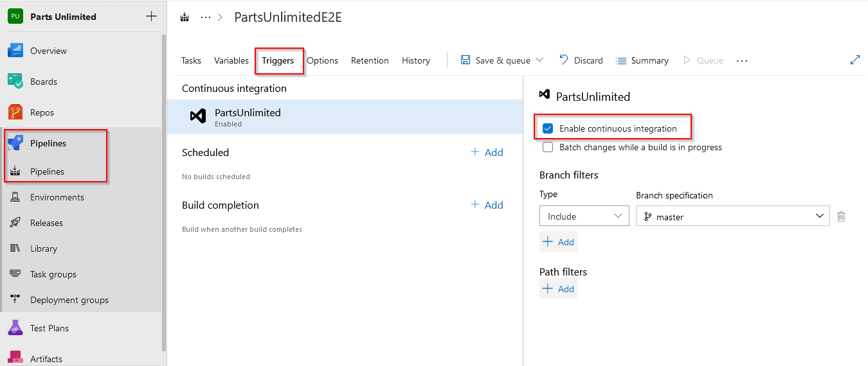Disable the Enable continuous integration checkbox
868x366 pixels.
[x=548, y=128]
